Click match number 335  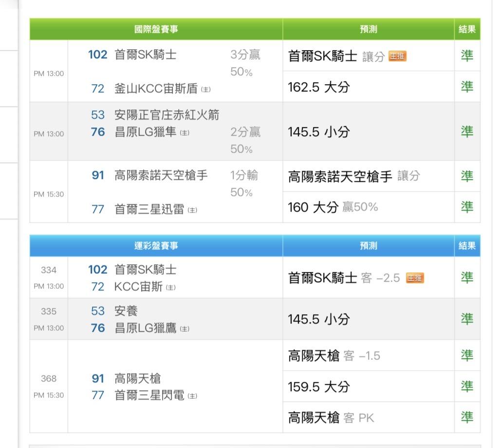point(49,311)
